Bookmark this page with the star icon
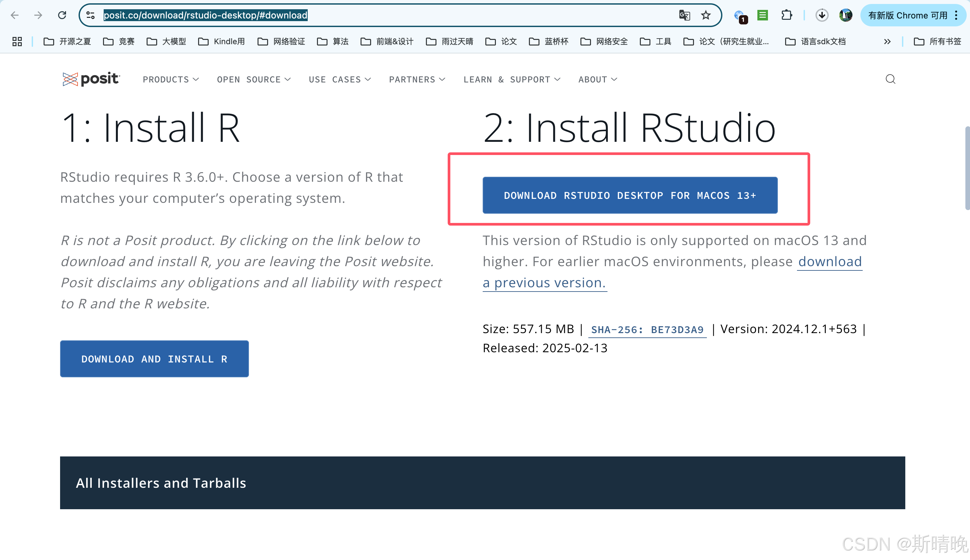 (706, 15)
